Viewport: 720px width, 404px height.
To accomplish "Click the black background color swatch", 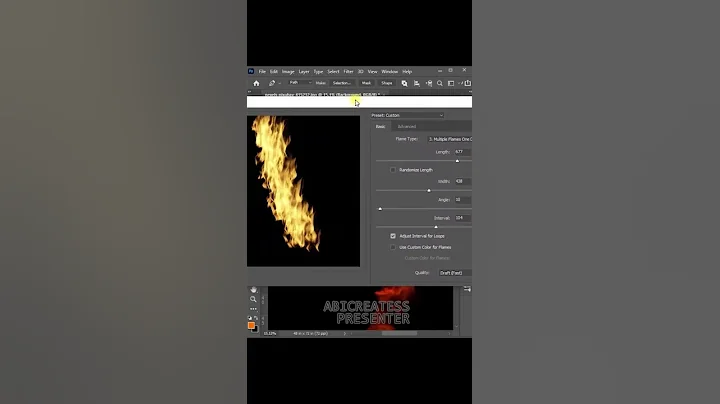I will coord(256,329).
